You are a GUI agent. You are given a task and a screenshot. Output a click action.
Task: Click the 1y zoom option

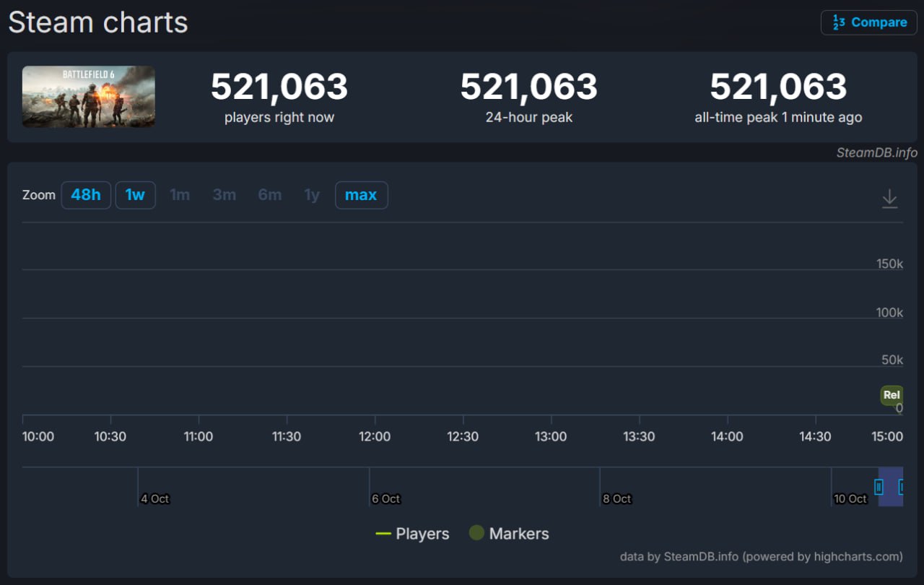pyautogui.click(x=312, y=195)
